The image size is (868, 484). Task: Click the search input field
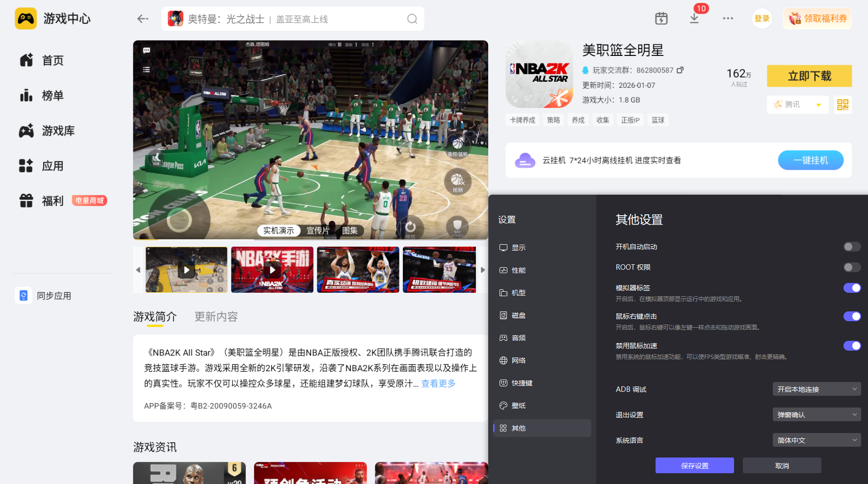coord(293,19)
